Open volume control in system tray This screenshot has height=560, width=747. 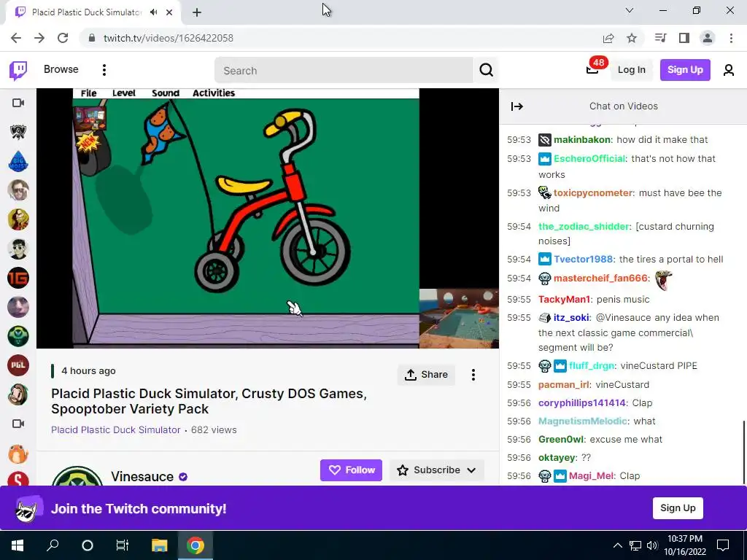pyautogui.click(x=652, y=545)
